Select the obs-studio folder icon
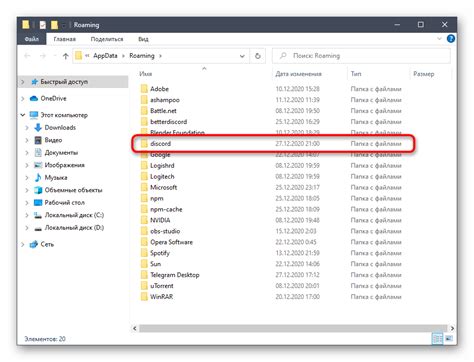Viewport: 474px width, 362px height. [144, 231]
